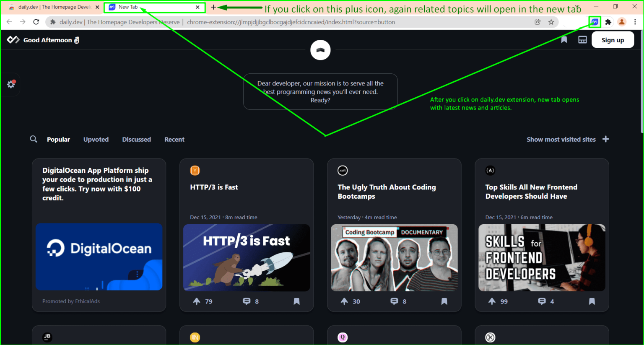
Task: Expand most visited sites with the plus icon
Action: tap(605, 139)
